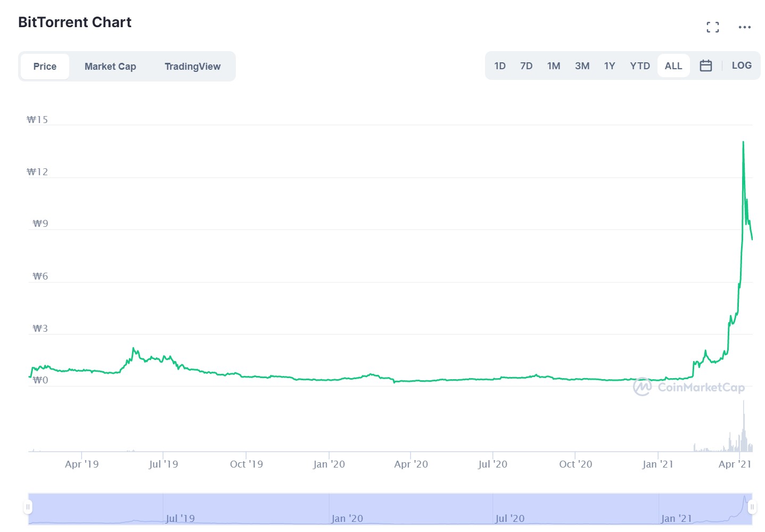Click the Oct '20 date axis label
Screen dimensions: 765x532
pyautogui.click(x=575, y=464)
